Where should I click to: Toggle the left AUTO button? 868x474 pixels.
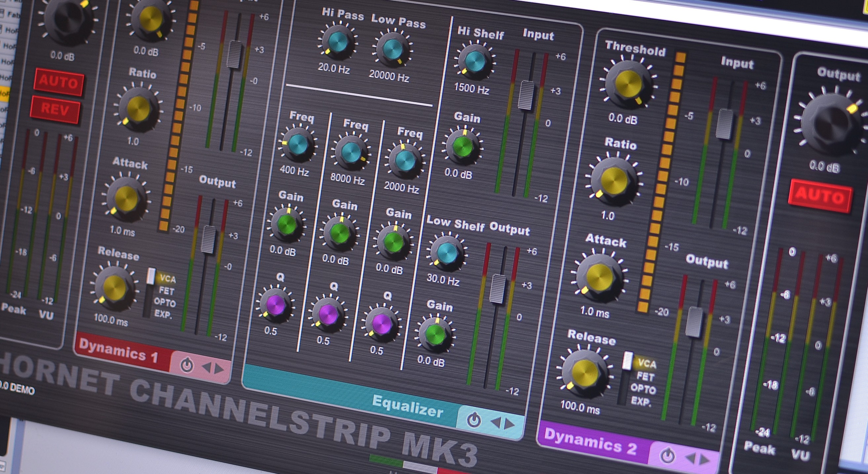pos(59,82)
